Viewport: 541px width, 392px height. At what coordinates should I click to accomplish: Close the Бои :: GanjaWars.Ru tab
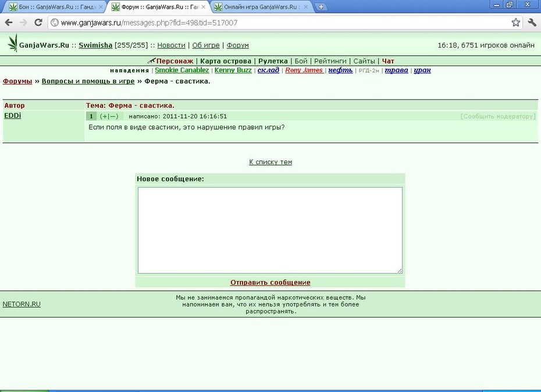tap(101, 7)
